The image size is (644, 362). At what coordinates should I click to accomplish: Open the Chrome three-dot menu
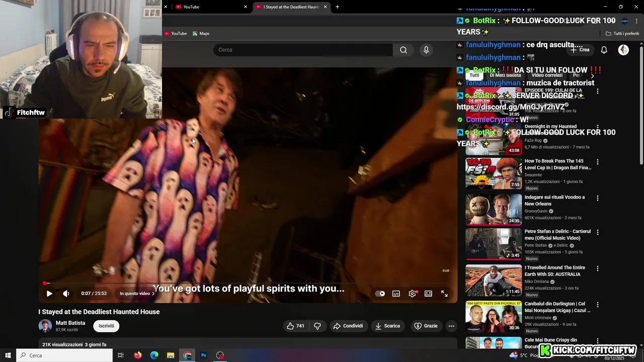pyautogui.click(x=637, y=21)
